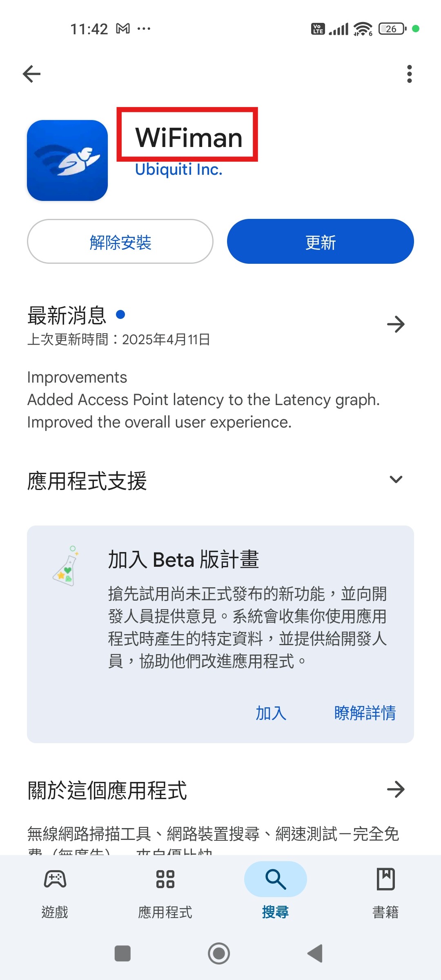Viewport: 441px width, 980px height.
Task: Tap the Android back triangle button
Action: coord(315,953)
